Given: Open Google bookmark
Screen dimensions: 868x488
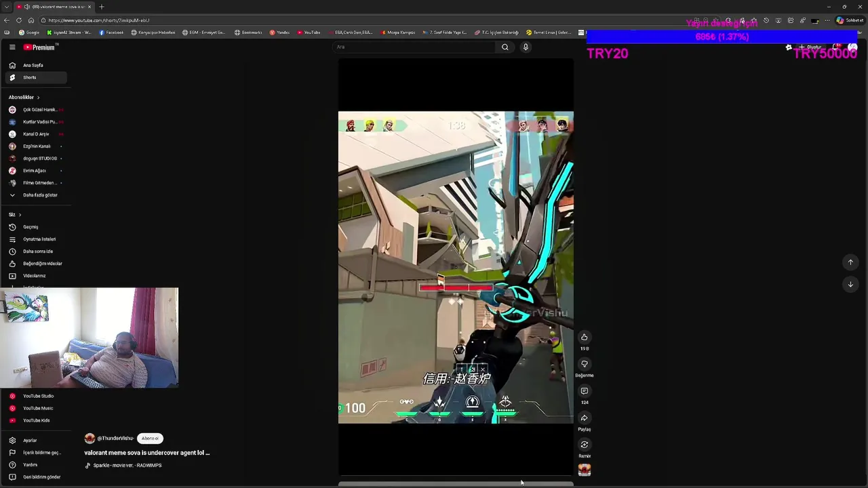Looking at the screenshot, I should pyautogui.click(x=29, y=33).
